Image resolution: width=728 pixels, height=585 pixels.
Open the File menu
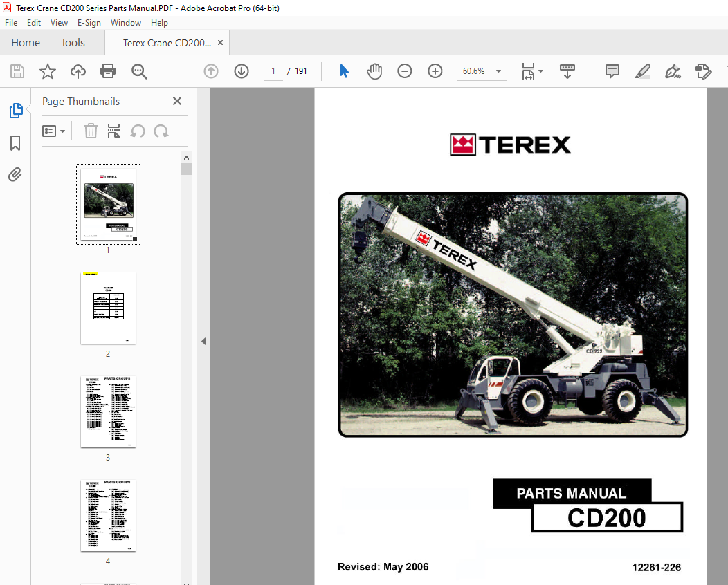click(11, 23)
